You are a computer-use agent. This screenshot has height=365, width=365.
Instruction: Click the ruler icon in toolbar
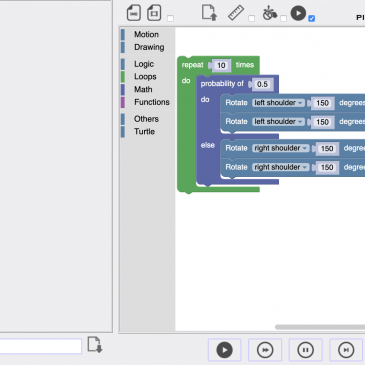point(236,13)
